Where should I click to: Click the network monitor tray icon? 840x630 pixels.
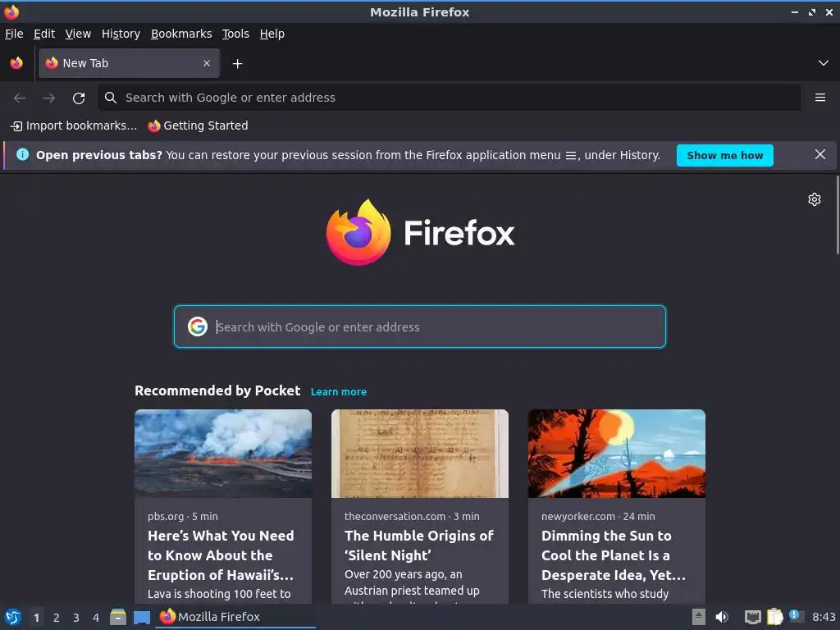pyautogui.click(x=753, y=617)
